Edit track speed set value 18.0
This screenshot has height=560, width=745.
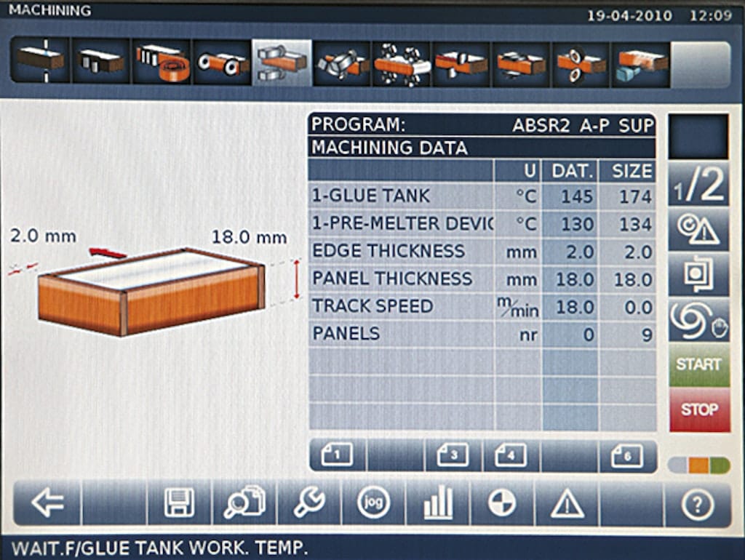(570, 307)
